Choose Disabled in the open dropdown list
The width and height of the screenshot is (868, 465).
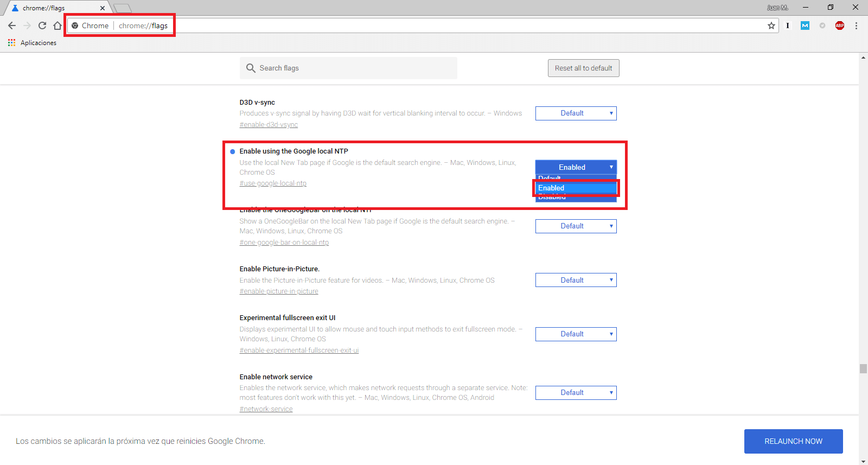pyautogui.click(x=576, y=198)
